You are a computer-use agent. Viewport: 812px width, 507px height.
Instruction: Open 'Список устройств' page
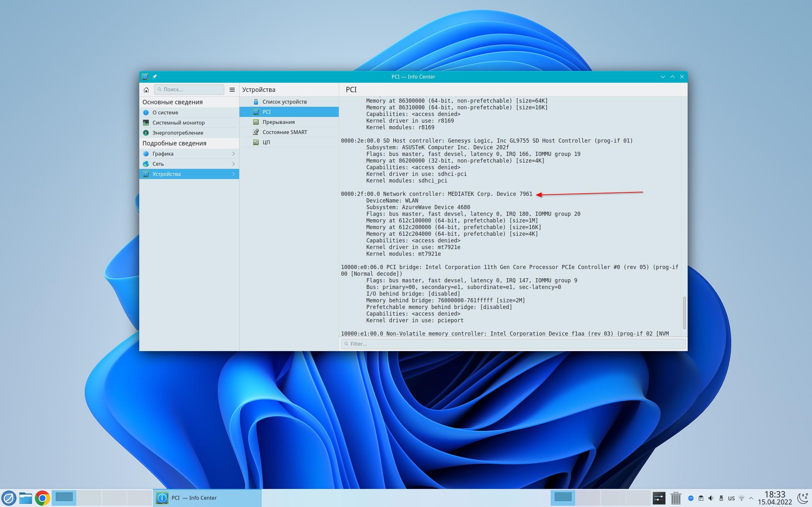click(x=285, y=102)
